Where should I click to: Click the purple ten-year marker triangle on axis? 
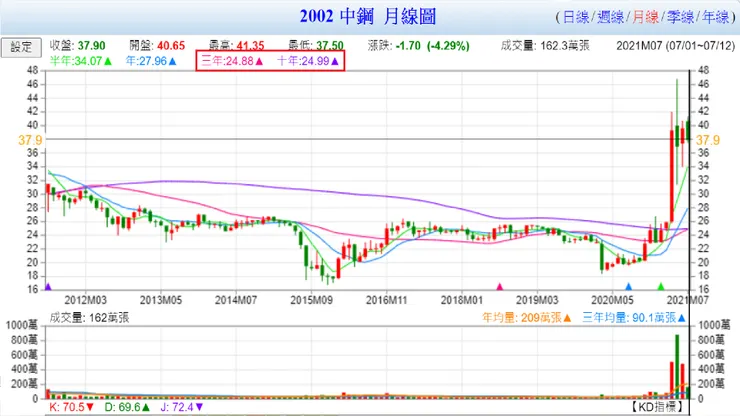(x=48, y=287)
